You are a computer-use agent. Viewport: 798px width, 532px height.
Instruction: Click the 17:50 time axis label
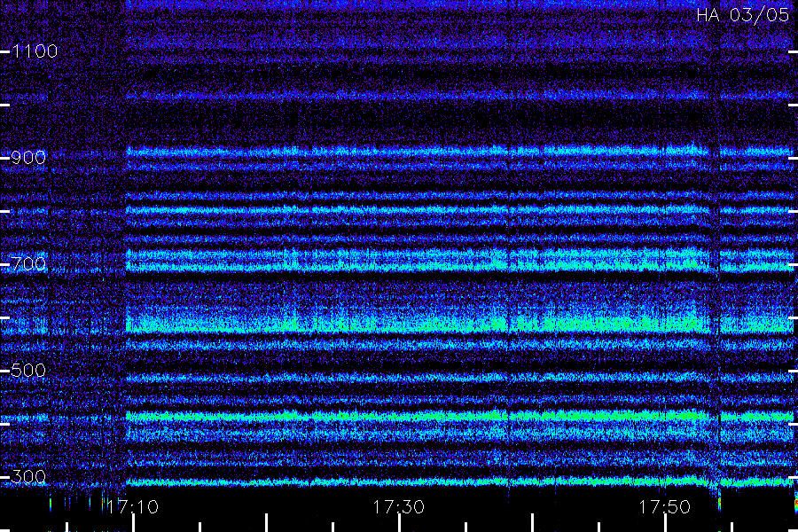665,507
